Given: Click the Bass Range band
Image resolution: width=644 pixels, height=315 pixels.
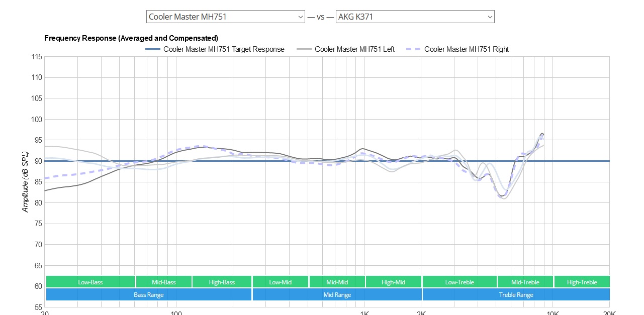Looking at the screenshot, I should coord(148,294).
